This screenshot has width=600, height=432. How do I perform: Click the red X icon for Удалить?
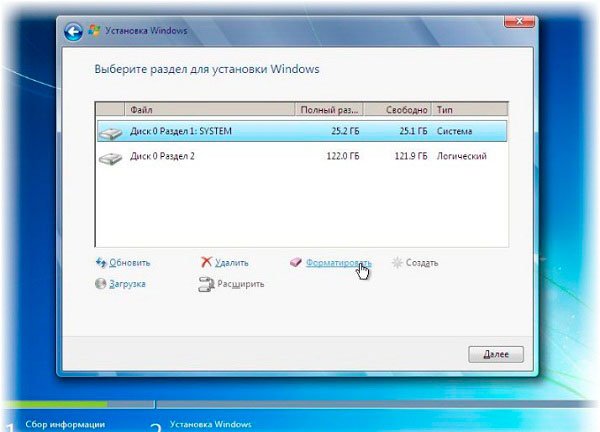click(206, 262)
